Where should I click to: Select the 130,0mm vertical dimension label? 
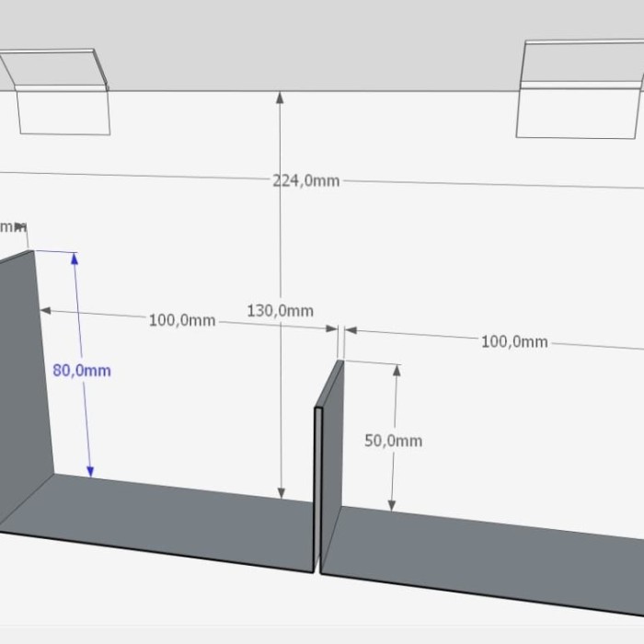280,311
